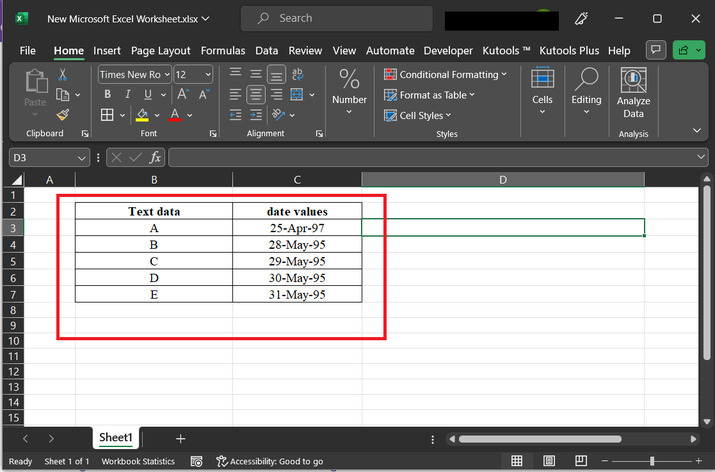715x472 pixels.
Task: Toggle Center horizontal alignment
Action: (255, 95)
